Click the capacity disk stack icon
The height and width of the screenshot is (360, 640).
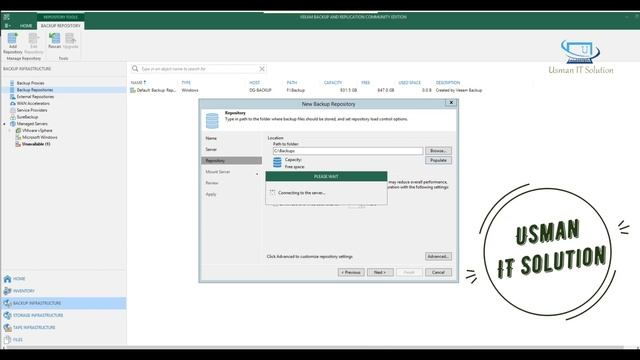coord(277,162)
